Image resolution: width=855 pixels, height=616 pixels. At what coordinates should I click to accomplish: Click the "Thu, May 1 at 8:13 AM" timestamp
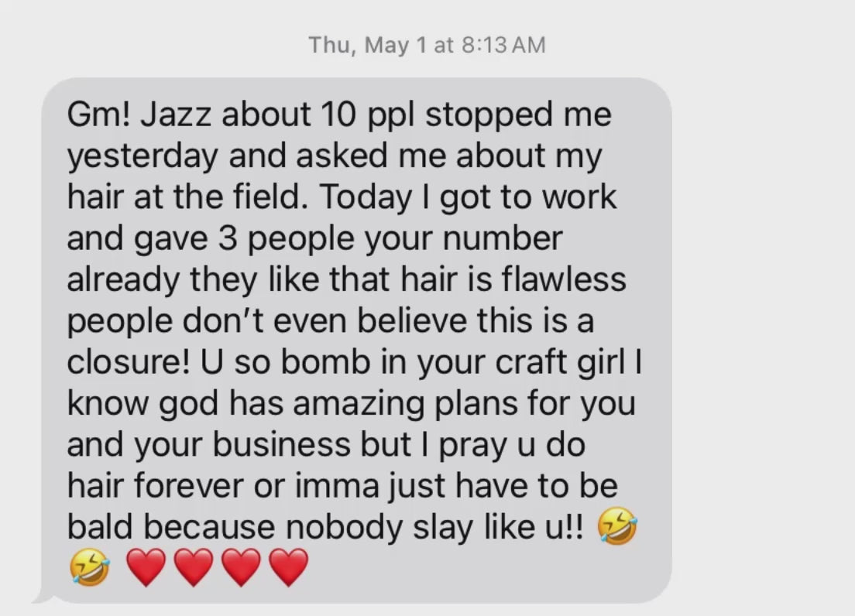427,45
